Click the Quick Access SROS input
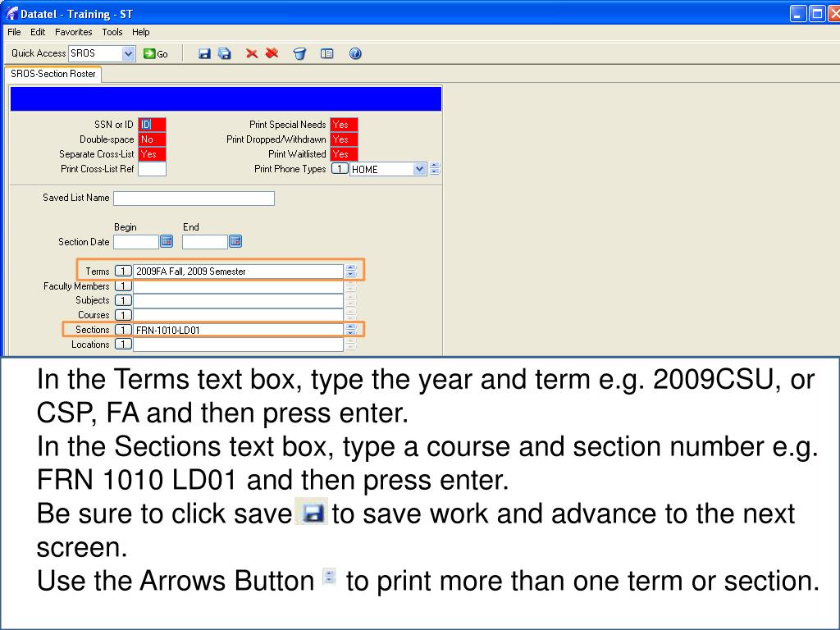The width and height of the screenshot is (840, 630). (x=95, y=53)
